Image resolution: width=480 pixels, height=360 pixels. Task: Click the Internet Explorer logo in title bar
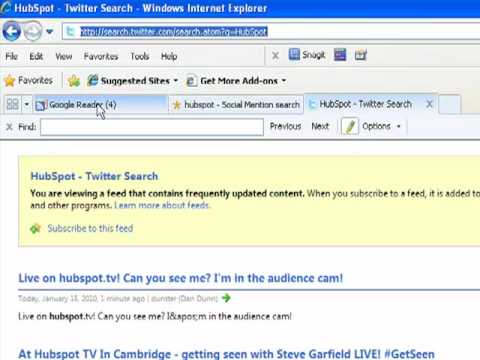click(x=5, y=8)
